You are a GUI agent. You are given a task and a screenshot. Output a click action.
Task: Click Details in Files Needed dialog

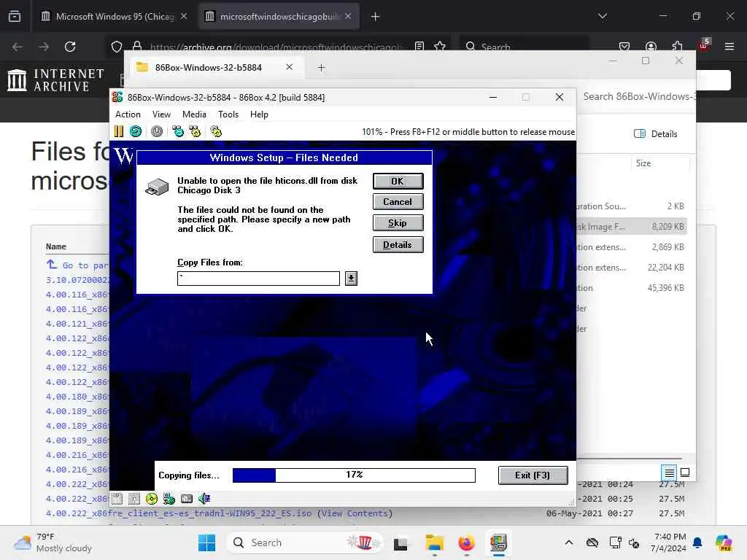(398, 245)
